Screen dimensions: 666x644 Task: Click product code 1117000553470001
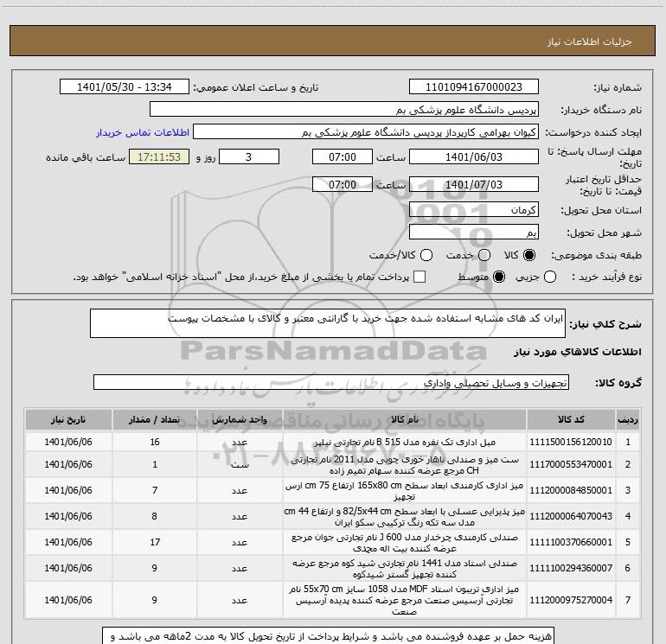[x=571, y=464]
